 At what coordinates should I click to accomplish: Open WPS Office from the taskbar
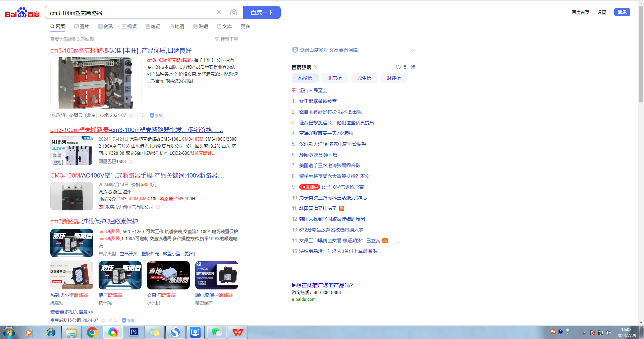(237, 332)
